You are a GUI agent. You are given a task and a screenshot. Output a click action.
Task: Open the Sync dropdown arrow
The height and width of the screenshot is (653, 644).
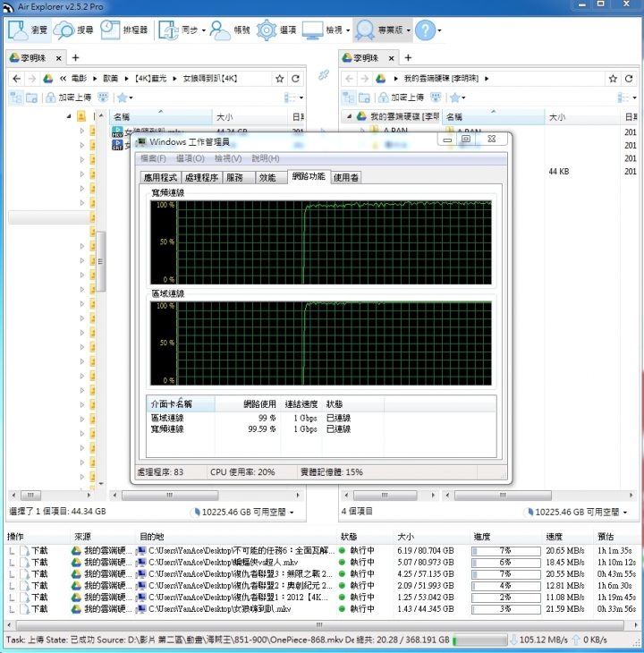pos(204,30)
